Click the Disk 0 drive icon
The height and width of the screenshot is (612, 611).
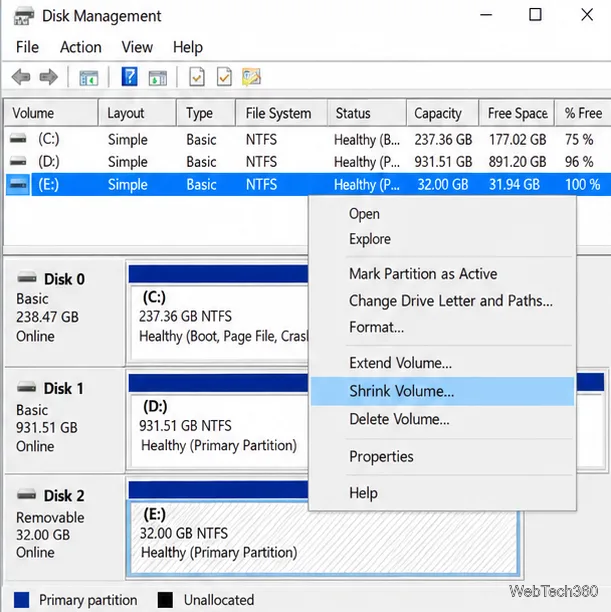pos(27,278)
